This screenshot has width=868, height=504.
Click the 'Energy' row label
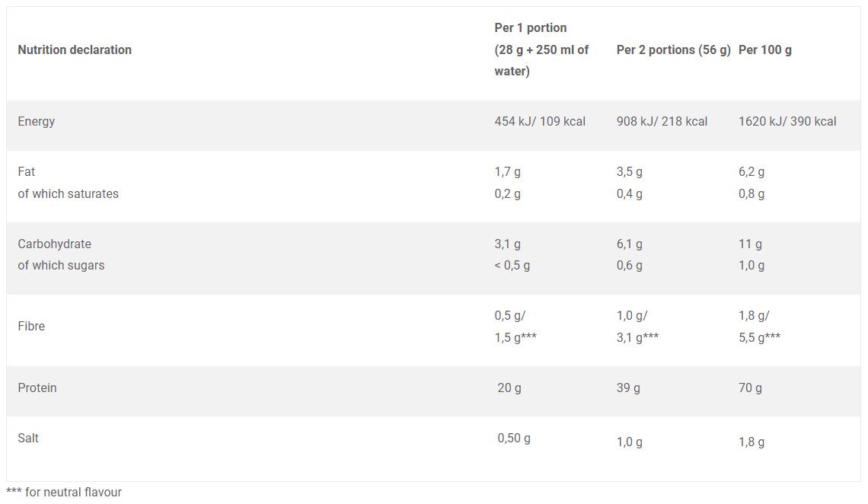point(37,122)
